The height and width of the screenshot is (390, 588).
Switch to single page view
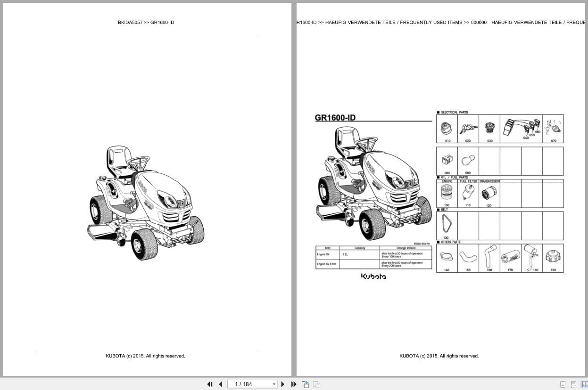(x=563, y=384)
